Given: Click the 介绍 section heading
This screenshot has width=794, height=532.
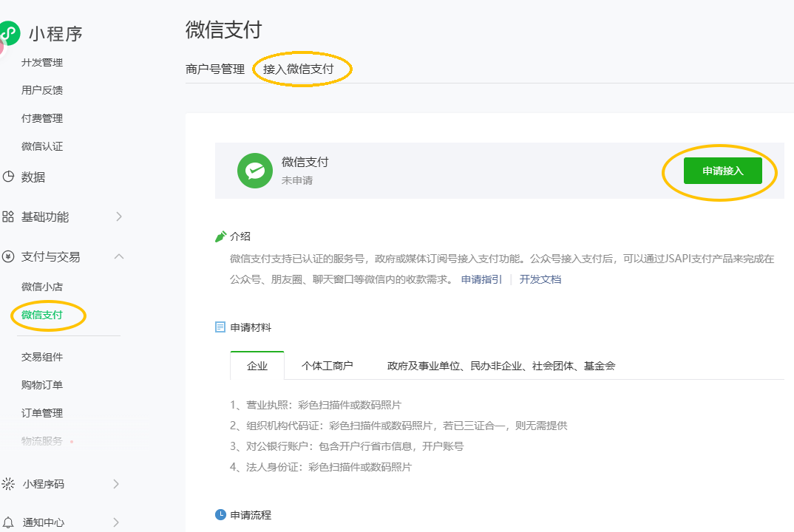Looking at the screenshot, I should point(240,236).
